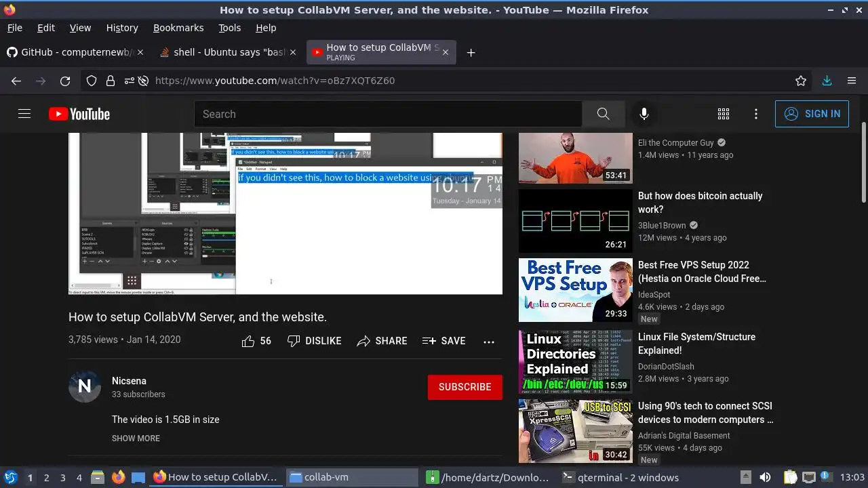The image size is (868, 488).
Task: Open Nicsena channel name link
Action: pos(129,381)
